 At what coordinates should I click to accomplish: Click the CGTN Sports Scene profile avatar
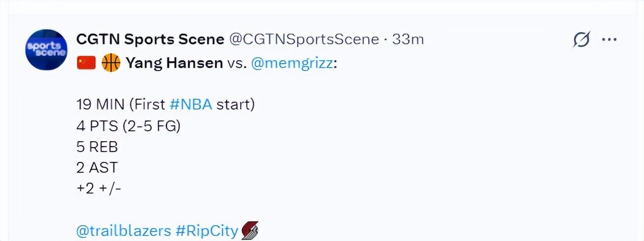tap(46, 49)
